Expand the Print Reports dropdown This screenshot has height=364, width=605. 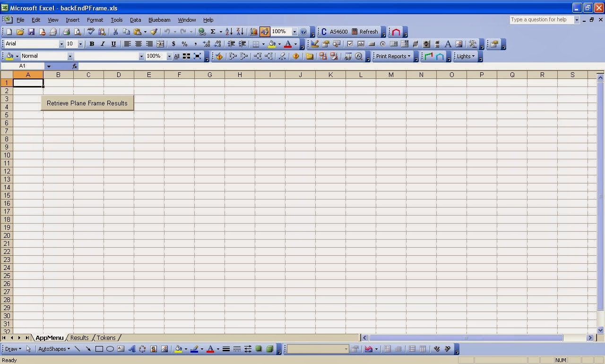click(393, 56)
